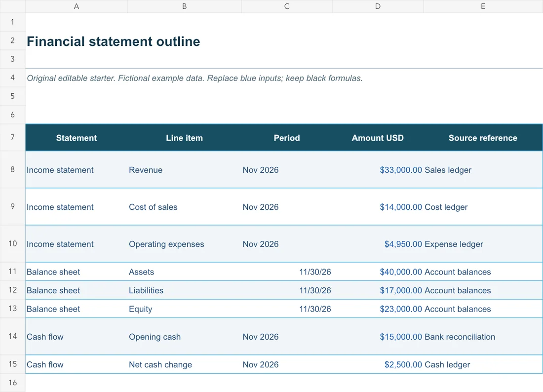Select the "Cost of sales" cell
543x392 pixels.
coord(184,207)
